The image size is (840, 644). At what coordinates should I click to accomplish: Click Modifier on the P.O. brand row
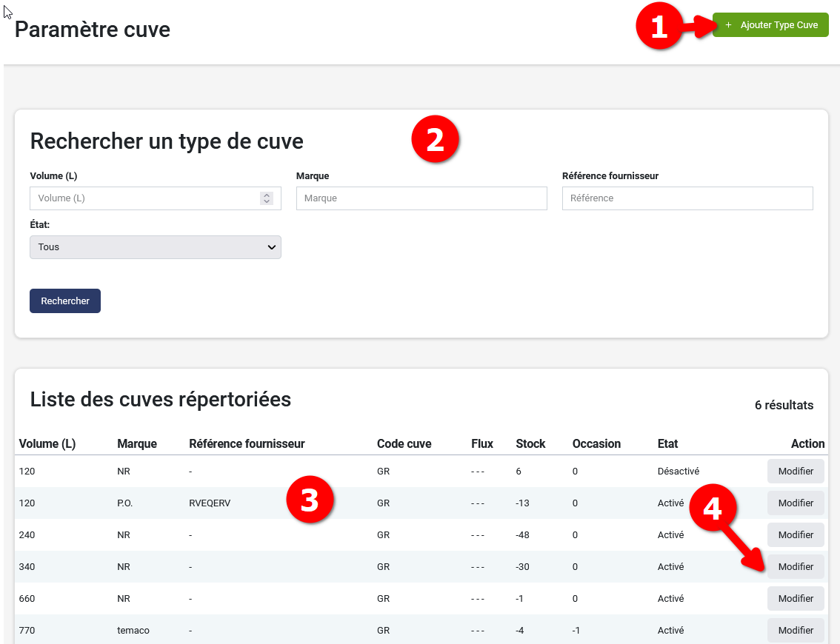[x=795, y=503]
